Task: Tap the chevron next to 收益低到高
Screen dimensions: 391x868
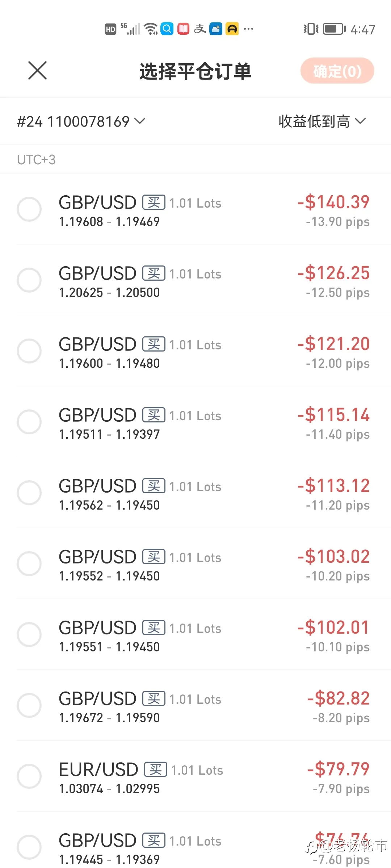Action: coord(360,121)
